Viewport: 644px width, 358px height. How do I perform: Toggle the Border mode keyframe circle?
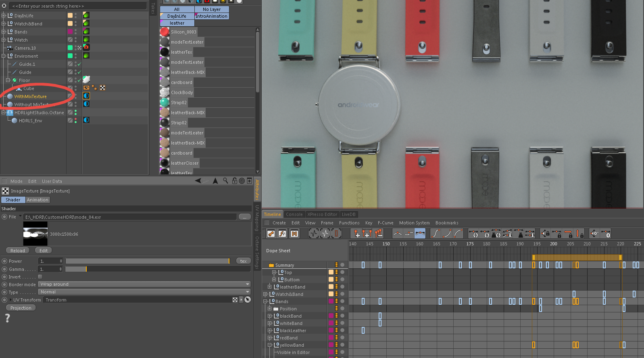point(4,285)
